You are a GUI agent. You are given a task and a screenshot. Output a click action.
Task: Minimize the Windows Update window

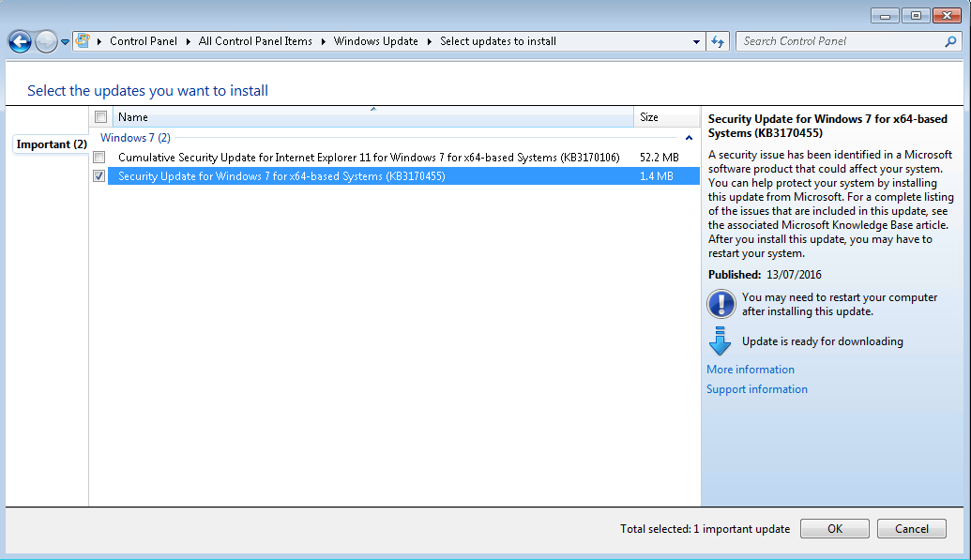point(885,16)
